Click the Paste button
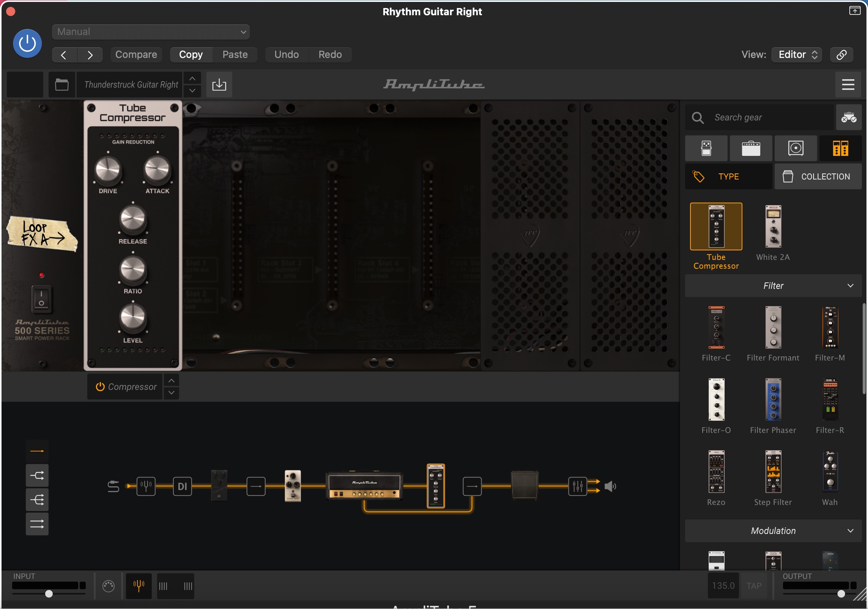Image resolution: width=868 pixels, height=609 pixels. click(x=235, y=54)
